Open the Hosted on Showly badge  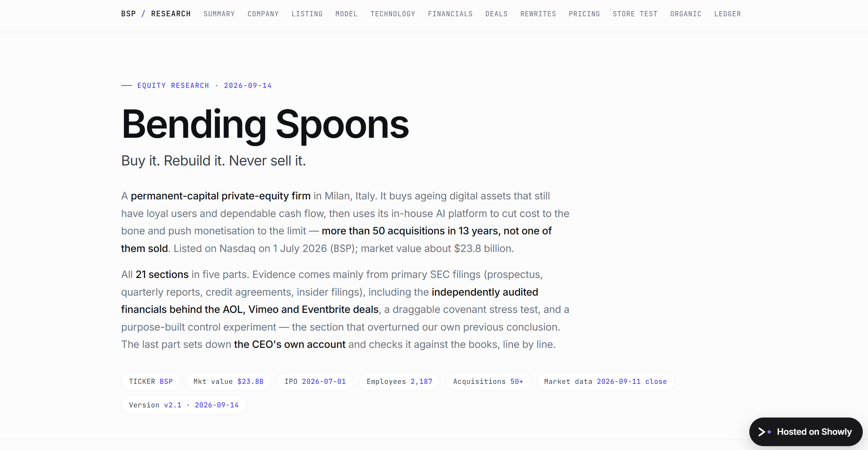806,432
